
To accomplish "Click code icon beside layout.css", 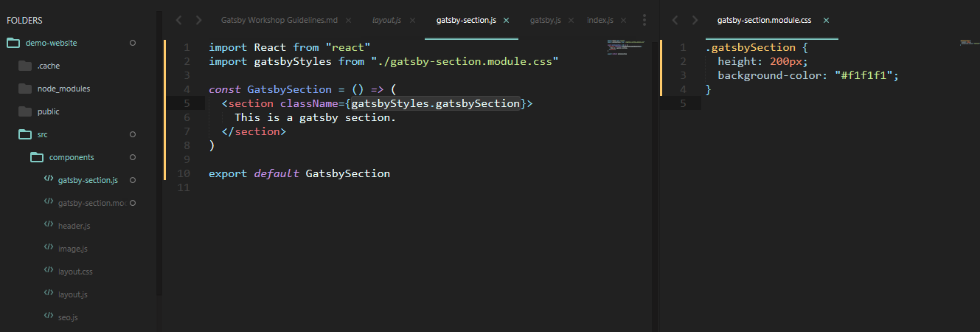I will click(x=48, y=271).
